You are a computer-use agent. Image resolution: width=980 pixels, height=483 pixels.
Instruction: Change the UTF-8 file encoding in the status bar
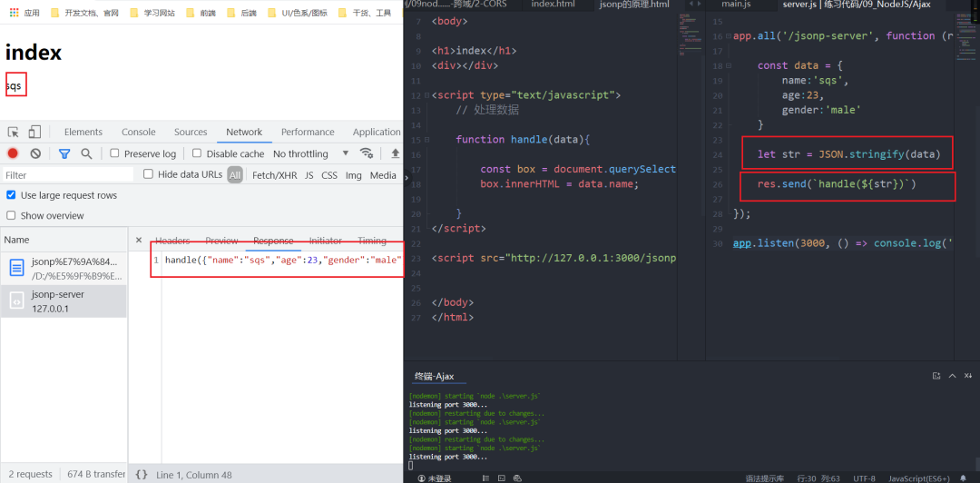pyautogui.click(x=864, y=478)
